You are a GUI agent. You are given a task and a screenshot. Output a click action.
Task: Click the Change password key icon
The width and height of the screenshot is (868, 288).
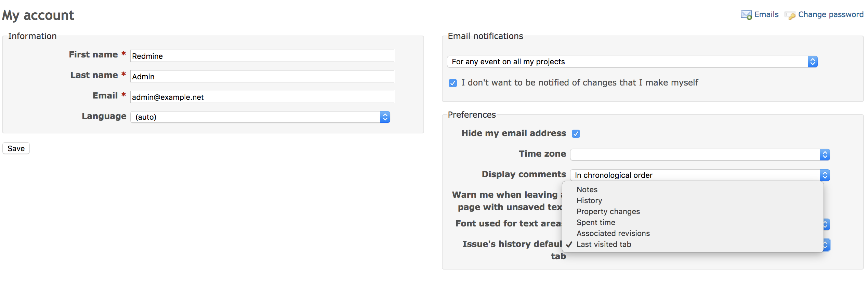pos(790,15)
